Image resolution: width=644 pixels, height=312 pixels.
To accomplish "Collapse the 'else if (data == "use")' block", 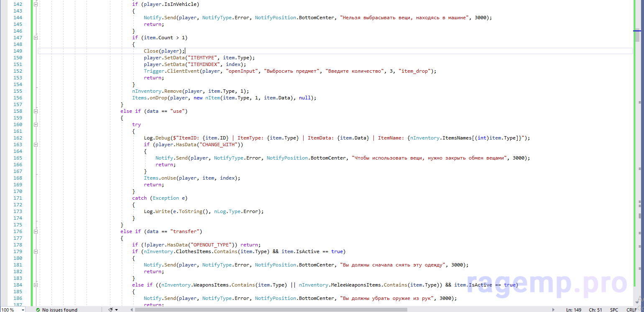I will pos(36,111).
